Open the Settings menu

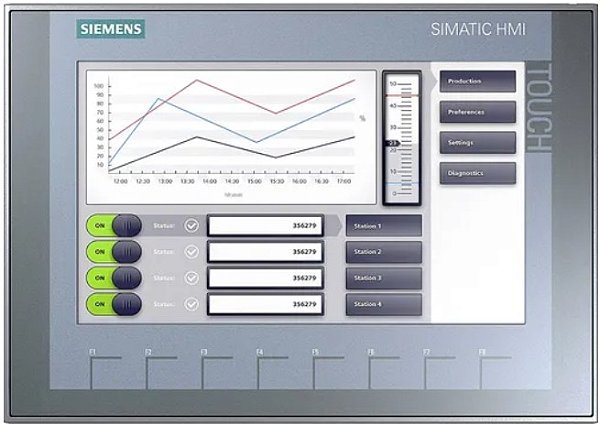[478, 142]
